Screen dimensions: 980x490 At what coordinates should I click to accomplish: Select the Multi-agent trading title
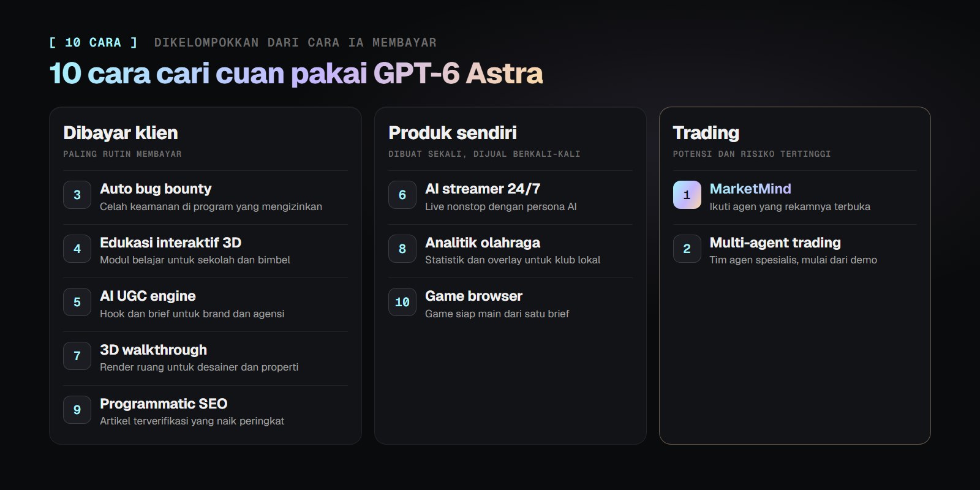pos(775,243)
